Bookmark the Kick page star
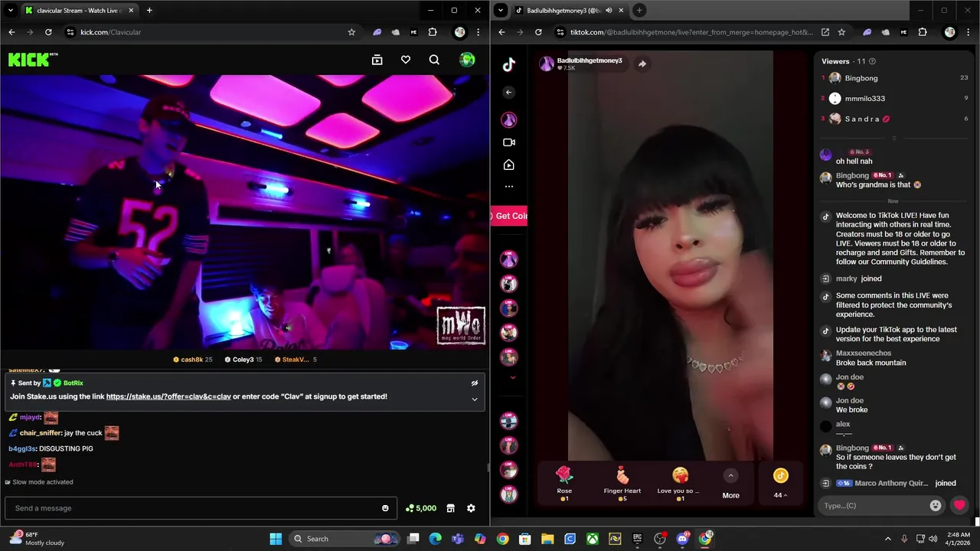The width and height of the screenshot is (980, 551). [x=351, y=32]
